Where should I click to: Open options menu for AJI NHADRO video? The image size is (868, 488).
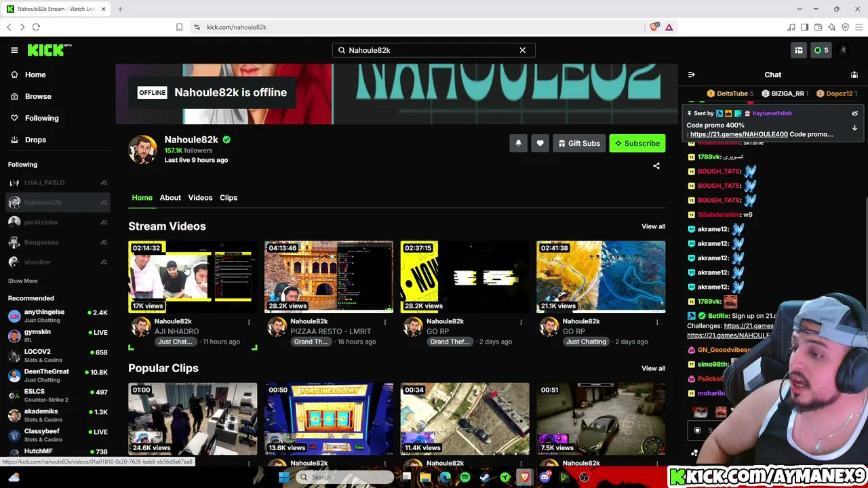pos(249,322)
